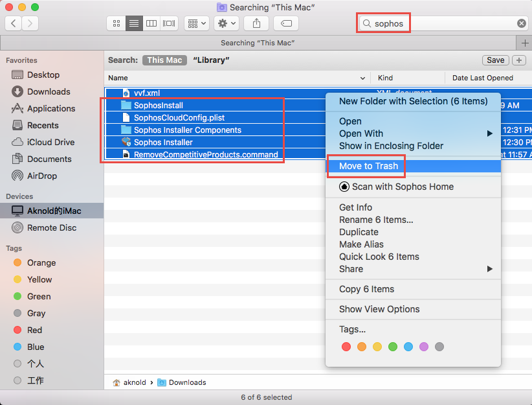
Task: Switch search scope to This Mac
Action: [164, 60]
